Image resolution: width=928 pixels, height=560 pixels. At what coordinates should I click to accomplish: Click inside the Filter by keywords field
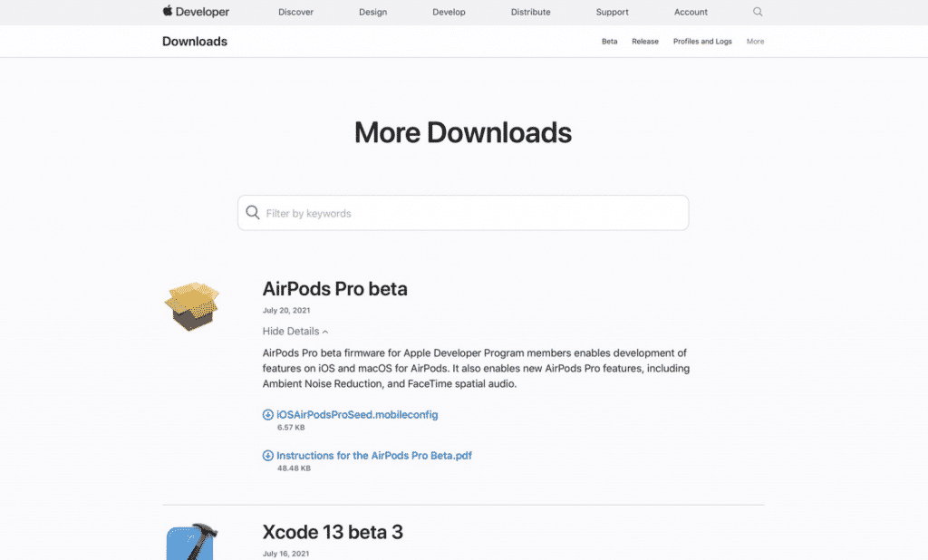(x=462, y=212)
